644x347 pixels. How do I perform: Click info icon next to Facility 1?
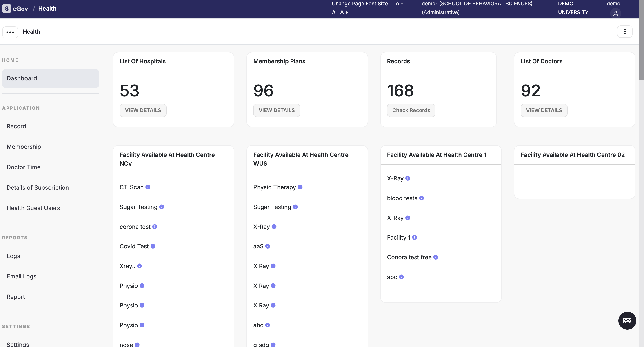[x=415, y=238]
